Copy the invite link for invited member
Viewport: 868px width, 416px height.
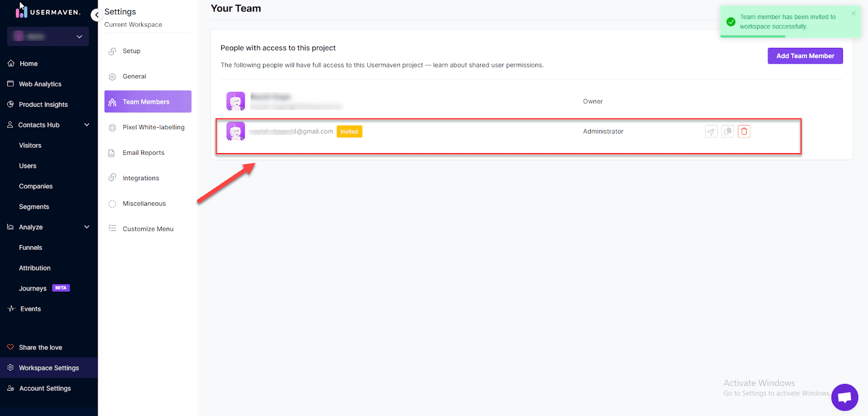pos(727,131)
